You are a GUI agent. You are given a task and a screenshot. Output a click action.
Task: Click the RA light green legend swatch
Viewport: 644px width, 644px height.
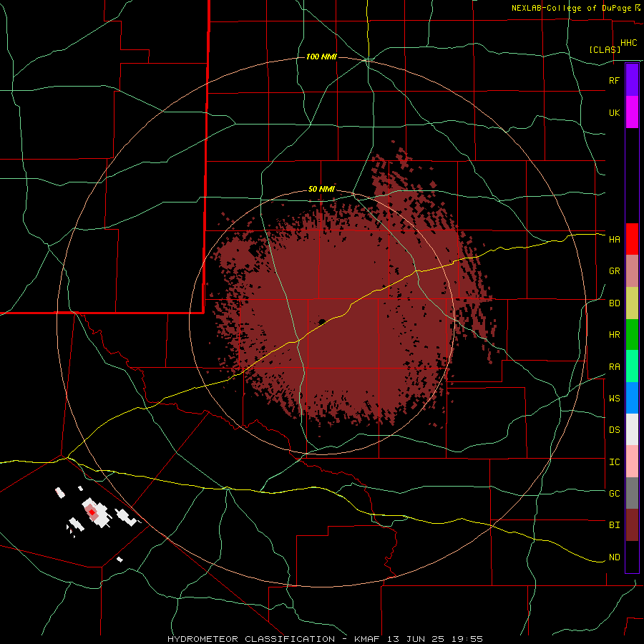pyautogui.click(x=632, y=366)
